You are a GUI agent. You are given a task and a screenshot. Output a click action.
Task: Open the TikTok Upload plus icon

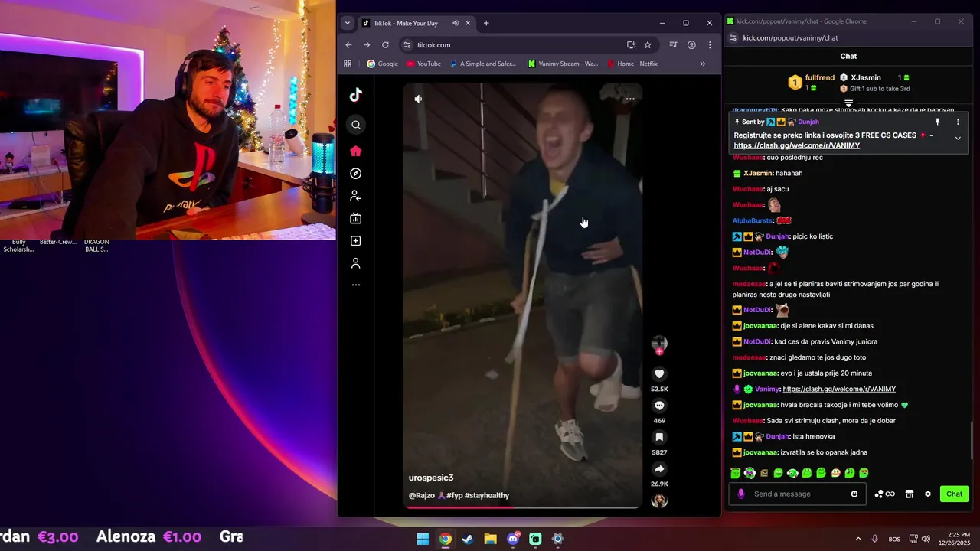356,241
